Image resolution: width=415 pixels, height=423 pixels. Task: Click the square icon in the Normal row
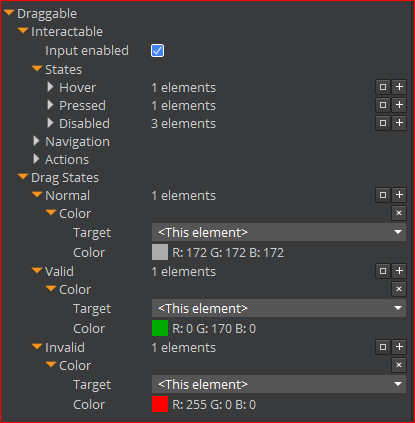383,195
